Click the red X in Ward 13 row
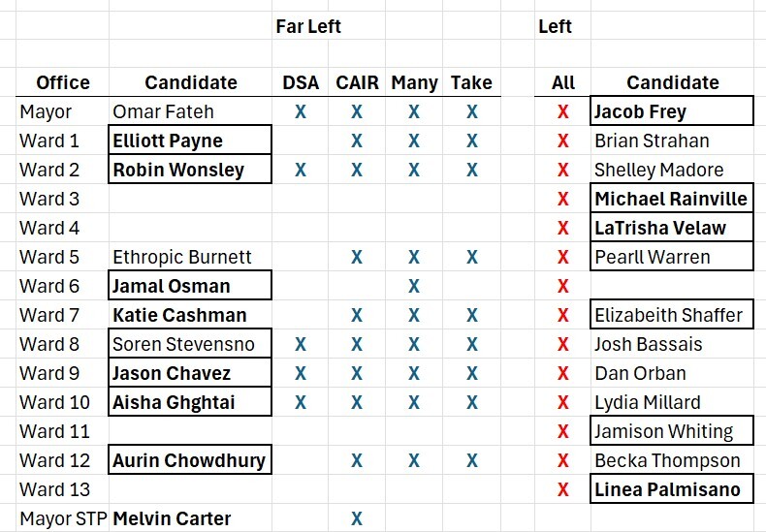 (x=562, y=489)
